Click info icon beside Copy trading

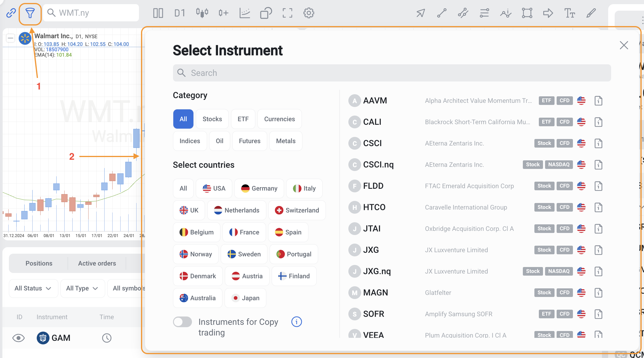point(297,322)
